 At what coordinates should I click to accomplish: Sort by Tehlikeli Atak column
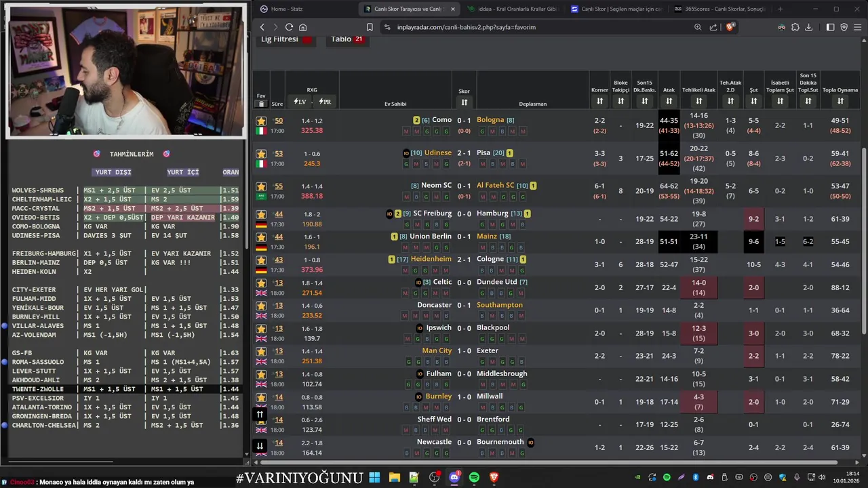tap(698, 101)
